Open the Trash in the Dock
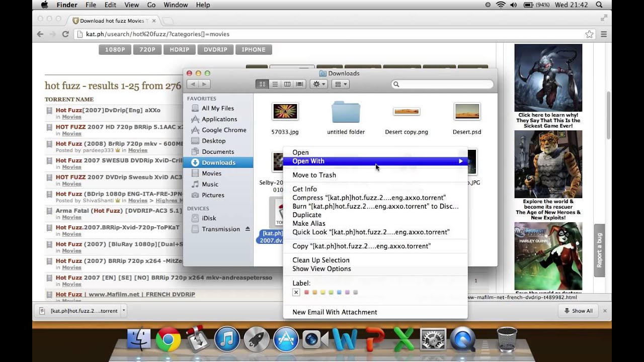Viewport: 644px width, 362px height. pyautogui.click(x=507, y=340)
